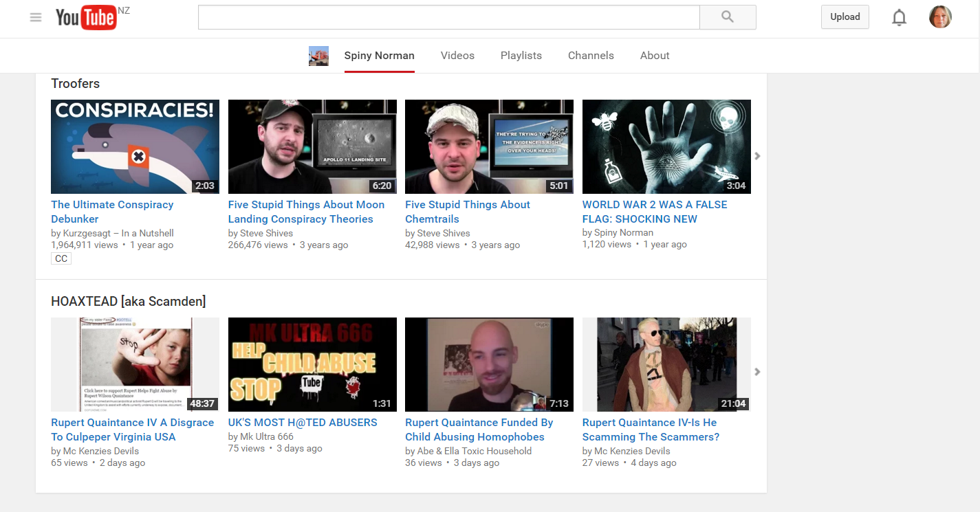
Task: Click the 1,120 views text
Action: 607,244
